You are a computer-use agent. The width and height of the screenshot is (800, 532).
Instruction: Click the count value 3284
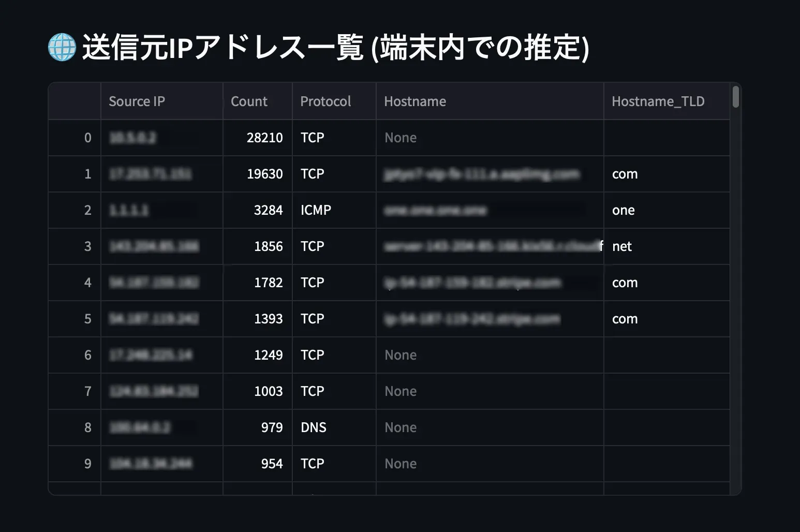(x=270, y=210)
